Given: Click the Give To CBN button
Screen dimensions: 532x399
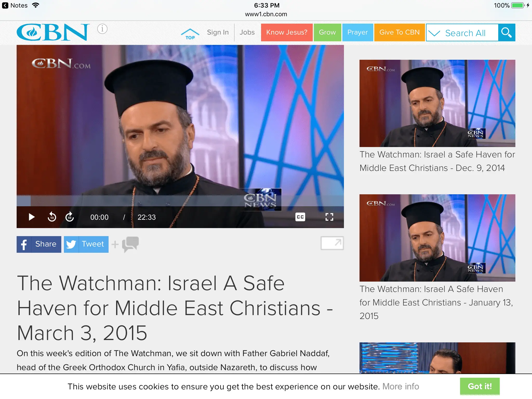Looking at the screenshot, I should 400,32.
